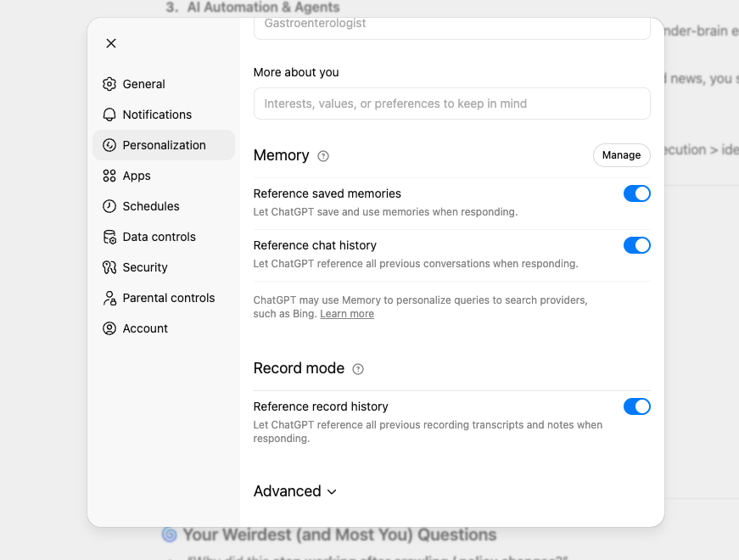Open the Memory help question-mark icon

click(323, 156)
